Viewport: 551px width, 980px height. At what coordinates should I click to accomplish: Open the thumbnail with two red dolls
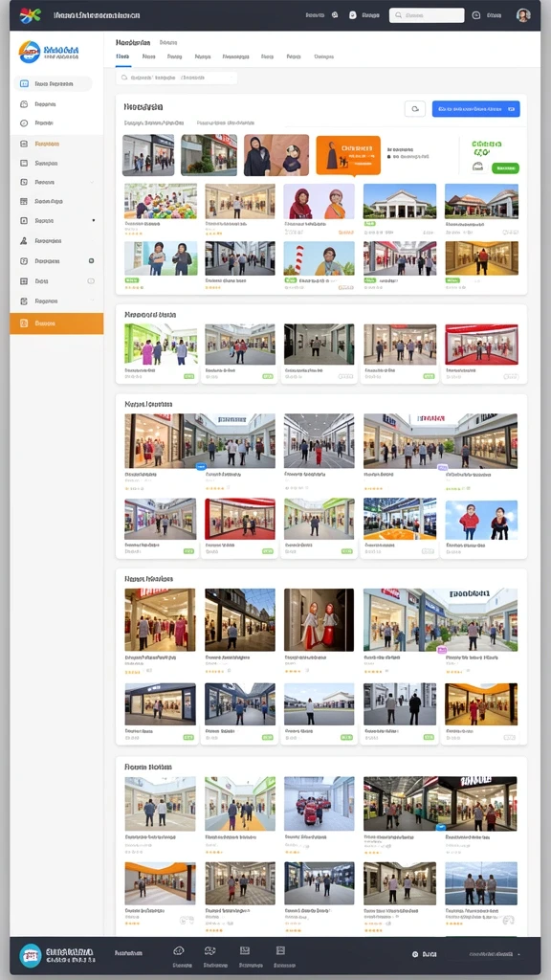tap(320, 620)
